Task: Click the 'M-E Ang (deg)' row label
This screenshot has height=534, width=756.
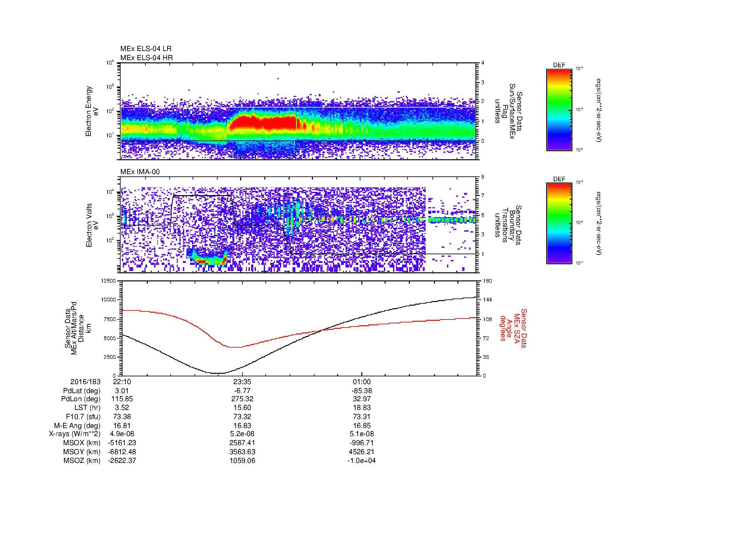Action: coord(77,425)
